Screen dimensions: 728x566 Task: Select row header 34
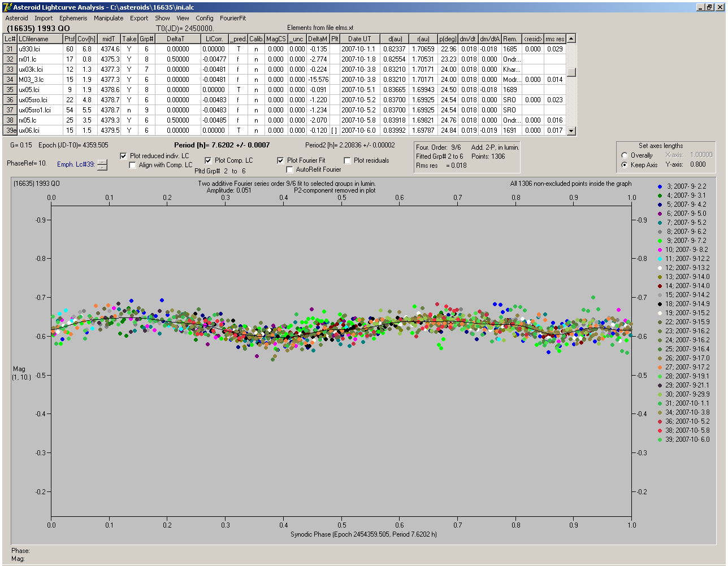pyautogui.click(x=10, y=80)
